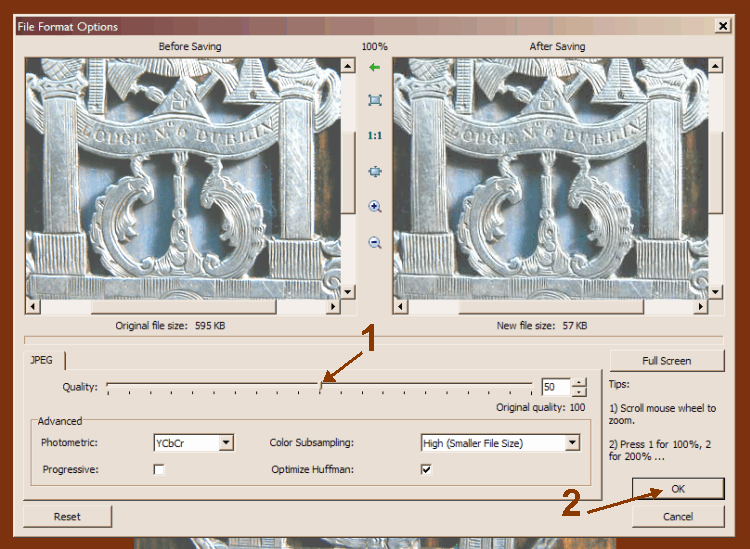This screenshot has height=549, width=750.
Task: Toggle the Progressive checkbox
Action: click(159, 470)
